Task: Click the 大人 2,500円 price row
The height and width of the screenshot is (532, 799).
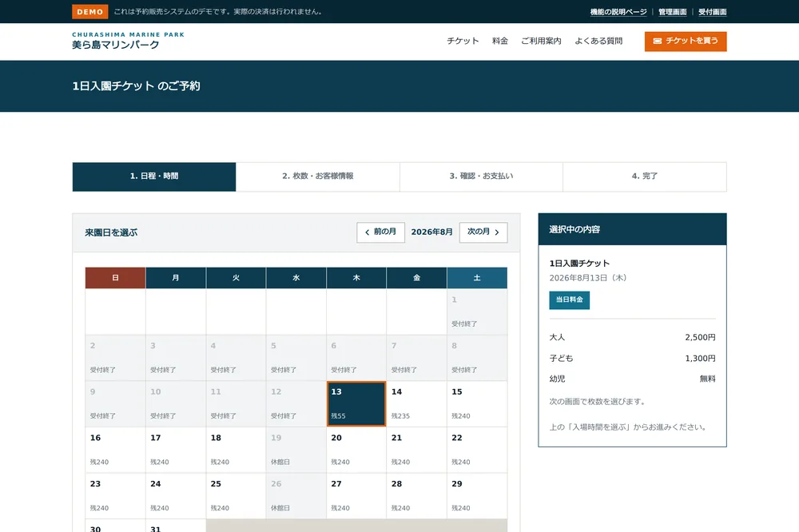Action: point(632,337)
